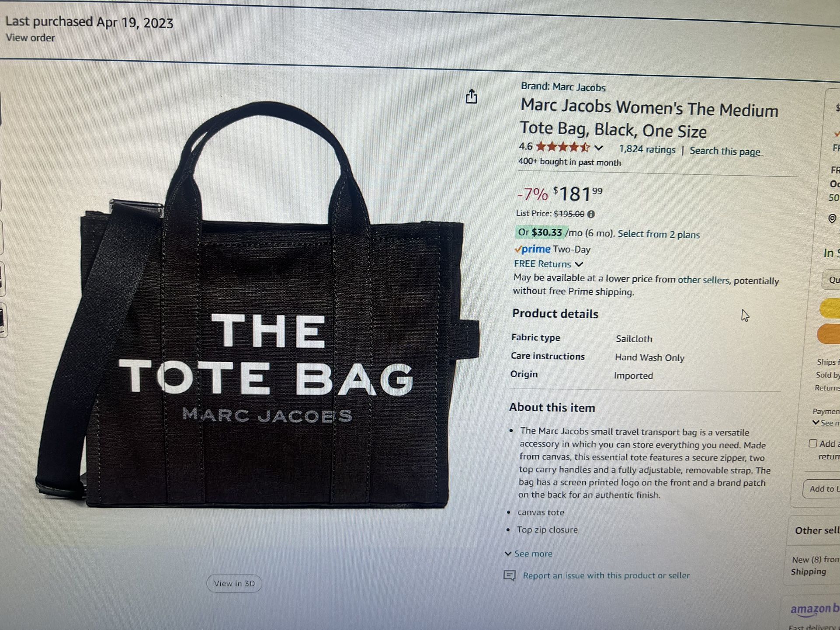Expand the Payment See more chevron
The image size is (840, 630).
pos(816,422)
